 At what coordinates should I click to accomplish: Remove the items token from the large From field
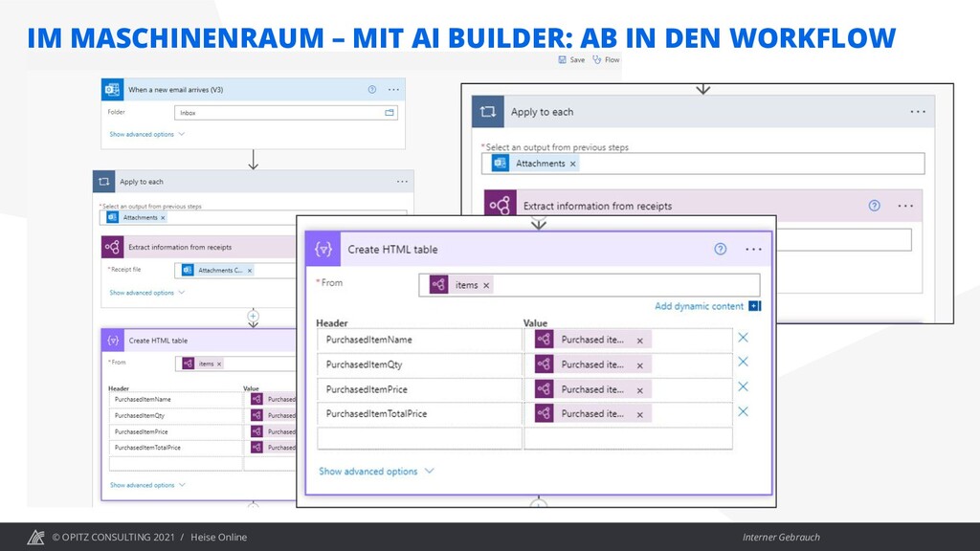pos(486,285)
